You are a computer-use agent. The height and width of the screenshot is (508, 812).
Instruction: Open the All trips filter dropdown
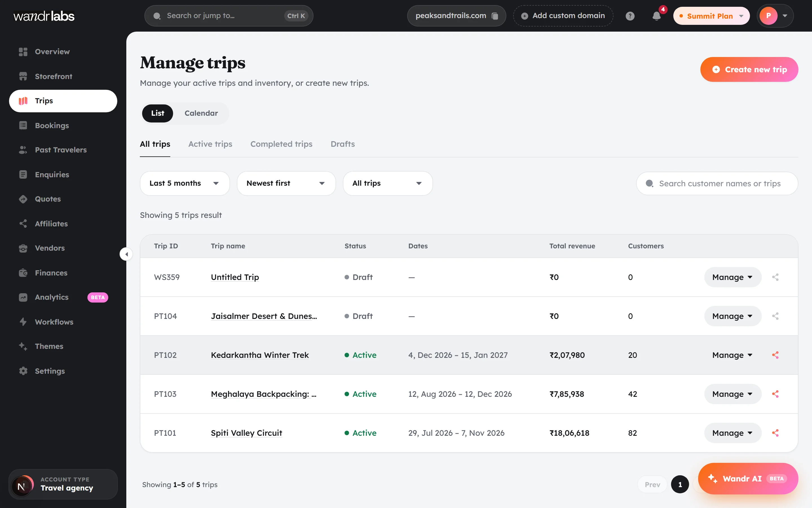click(388, 183)
